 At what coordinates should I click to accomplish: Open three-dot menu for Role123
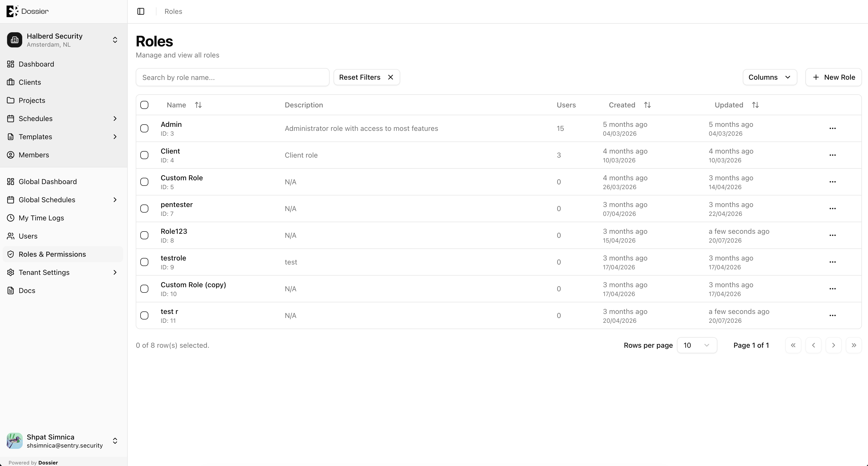point(832,235)
